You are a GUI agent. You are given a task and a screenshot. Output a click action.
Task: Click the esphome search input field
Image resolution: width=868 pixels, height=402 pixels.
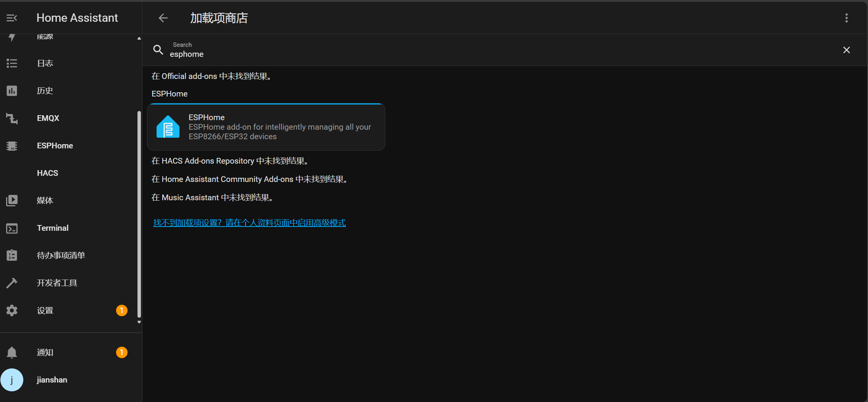[x=502, y=50]
